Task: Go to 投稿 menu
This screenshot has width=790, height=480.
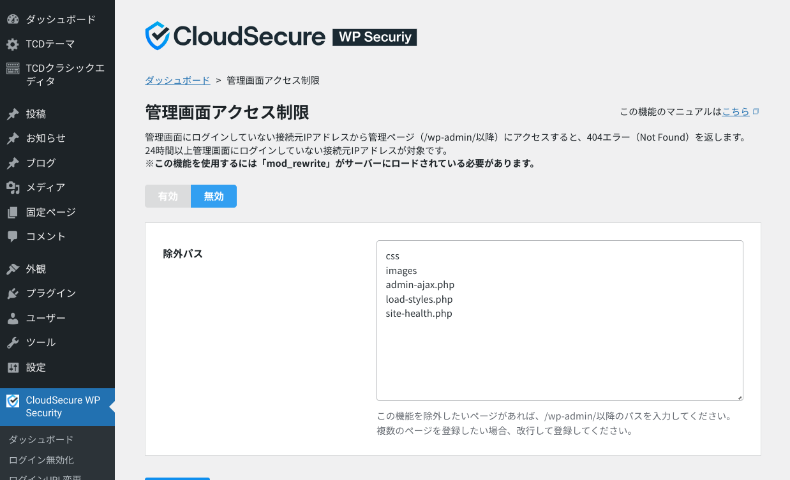Action: [57, 114]
